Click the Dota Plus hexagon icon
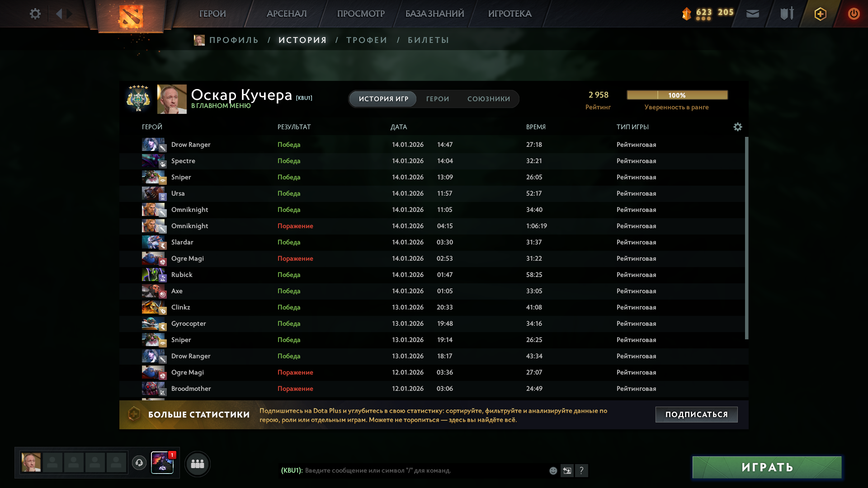This screenshot has height=488, width=868. pos(820,14)
